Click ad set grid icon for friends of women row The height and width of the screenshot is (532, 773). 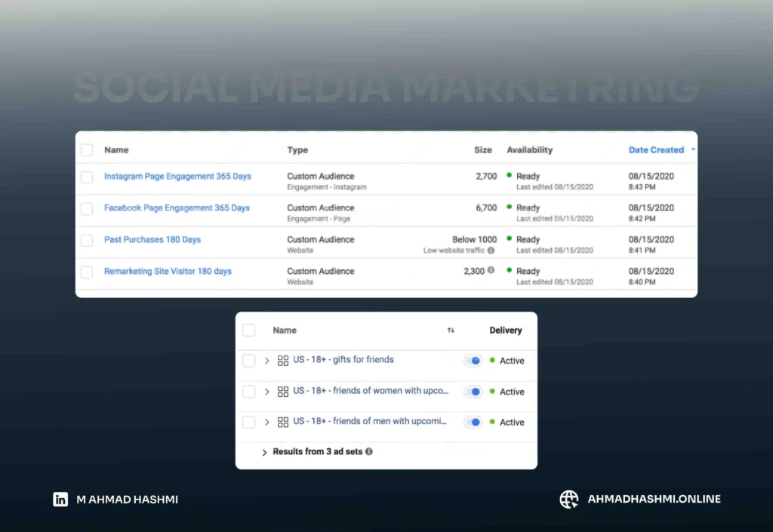[x=283, y=392]
